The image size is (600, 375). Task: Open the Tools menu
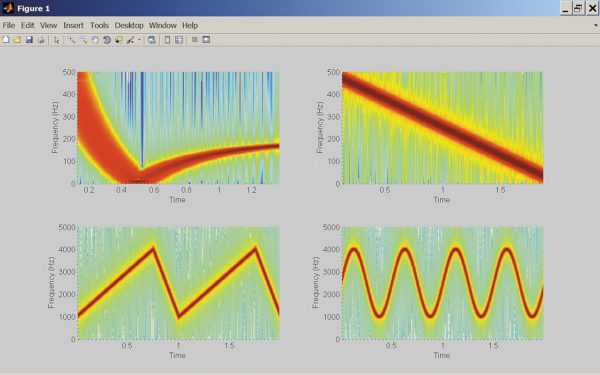point(99,25)
